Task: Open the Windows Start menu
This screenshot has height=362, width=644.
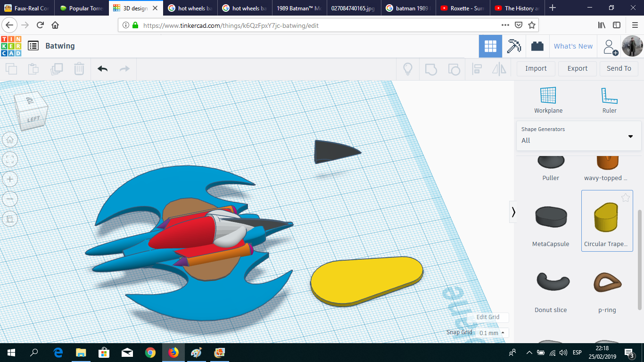Action: [x=11, y=353]
